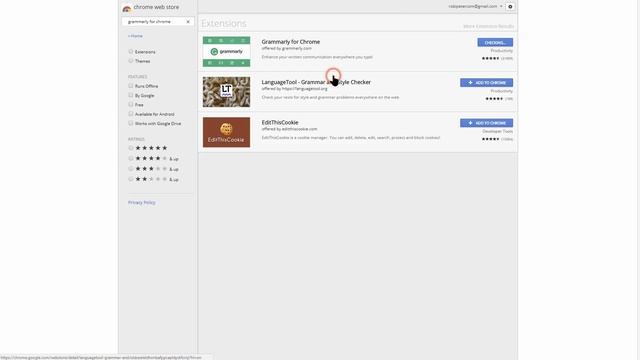Click Productivity category under LanguageTool button
Screen dimensions: 640x360
point(502,91)
